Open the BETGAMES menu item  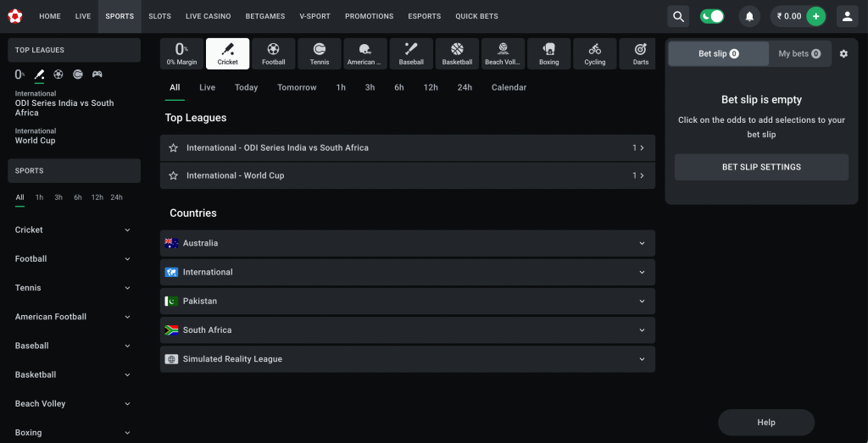pos(265,17)
